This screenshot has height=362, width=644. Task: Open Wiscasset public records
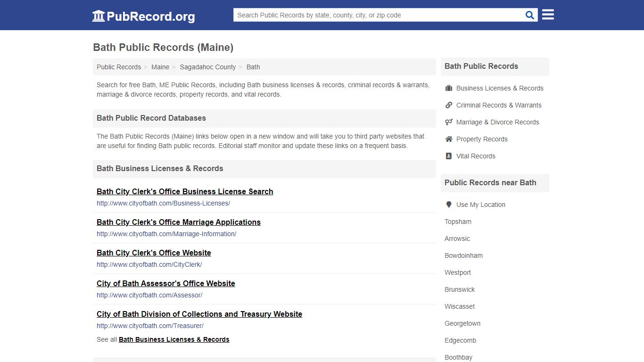point(460,306)
